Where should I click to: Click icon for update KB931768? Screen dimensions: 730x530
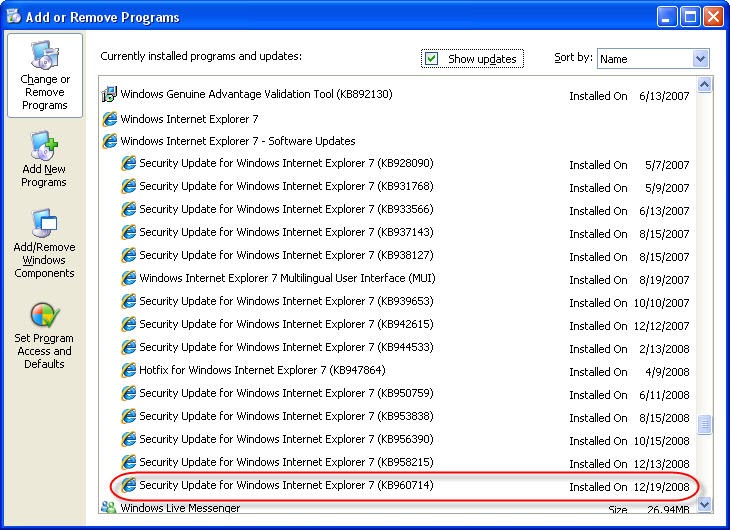[128, 186]
